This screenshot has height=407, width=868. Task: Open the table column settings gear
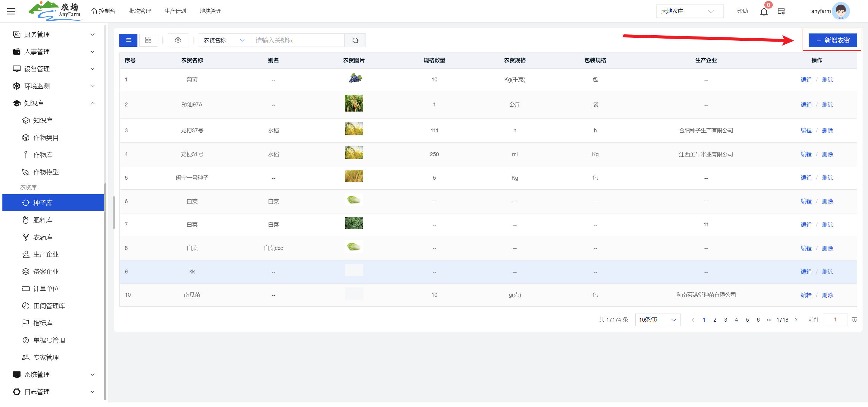[178, 40]
